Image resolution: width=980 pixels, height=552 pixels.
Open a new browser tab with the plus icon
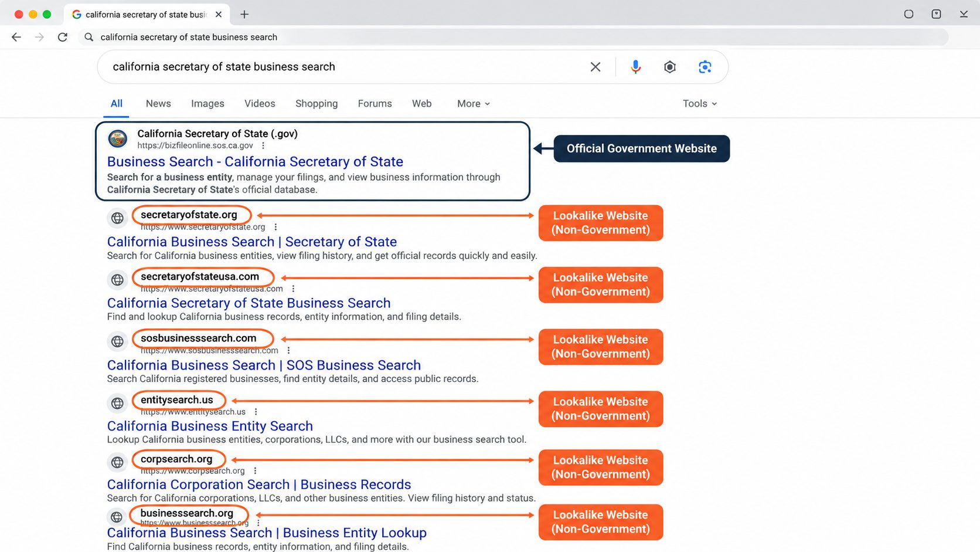tap(244, 14)
